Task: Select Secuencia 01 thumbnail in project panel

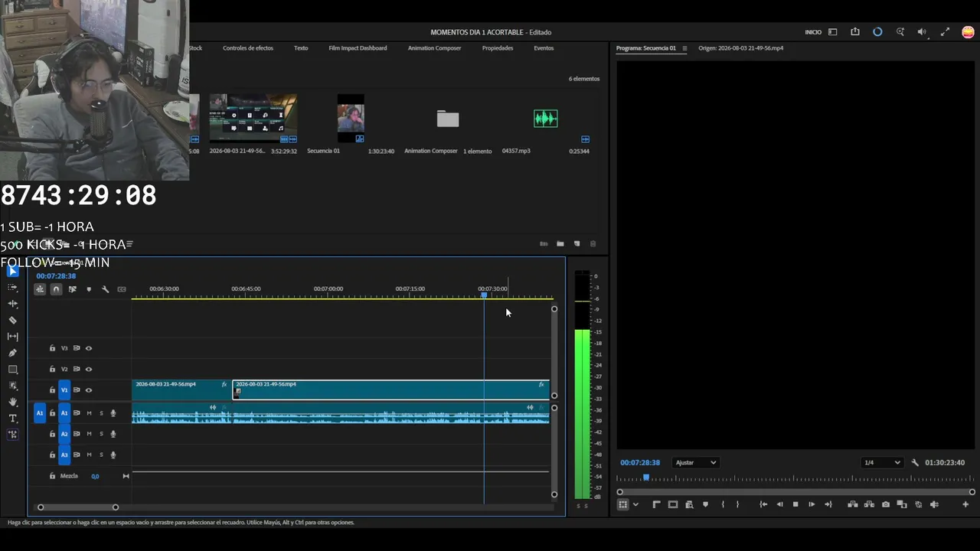Action: [351, 119]
